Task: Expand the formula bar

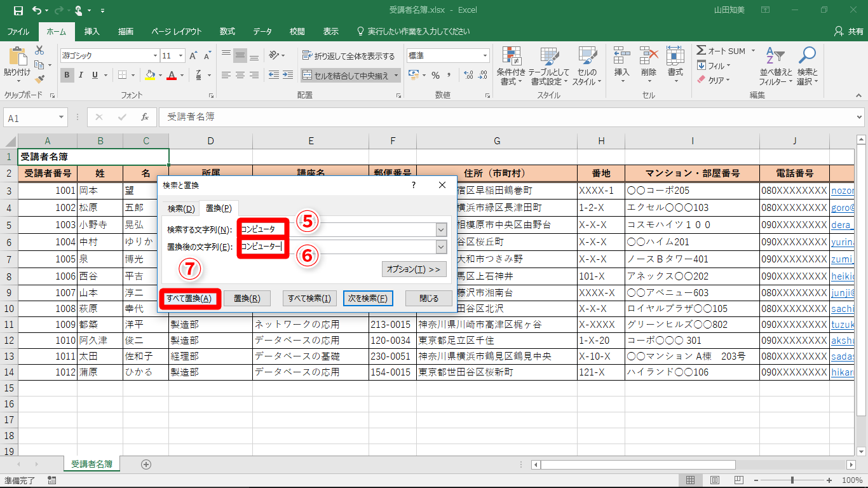Action: pos(860,118)
